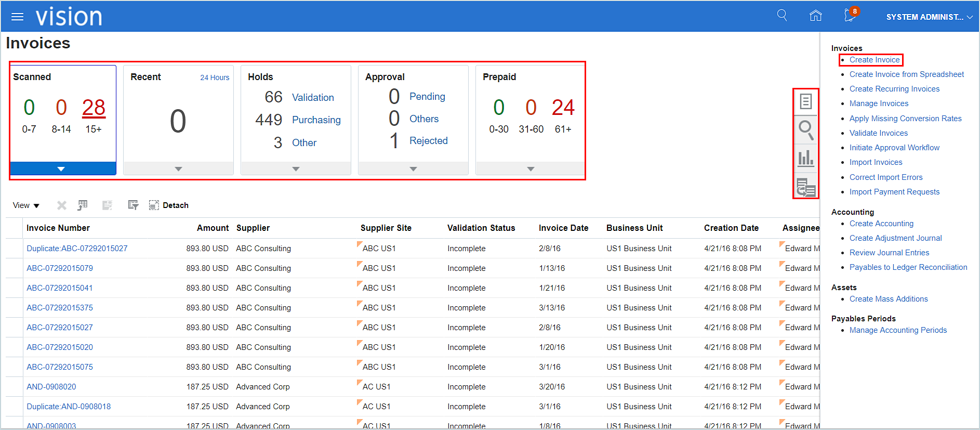Viewport: 980px width, 430px height.
Task: Expand the View menu dropdown
Action: tap(26, 205)
